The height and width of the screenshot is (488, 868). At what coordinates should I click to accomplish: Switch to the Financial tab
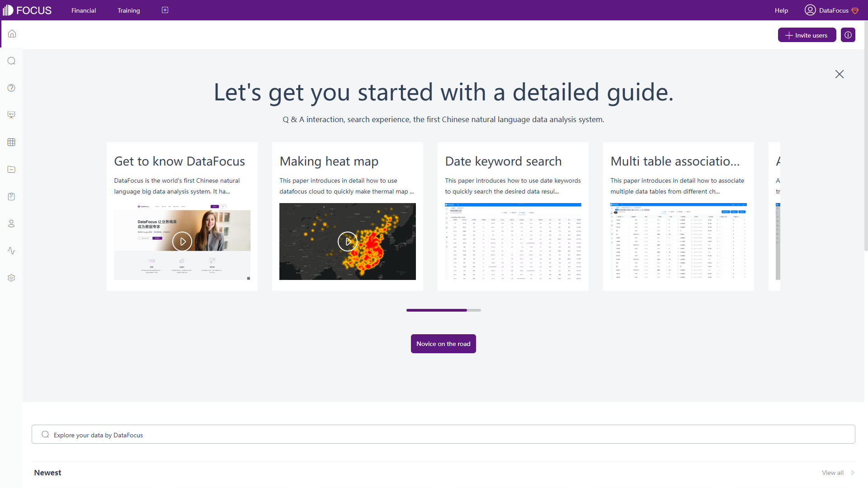84,10
